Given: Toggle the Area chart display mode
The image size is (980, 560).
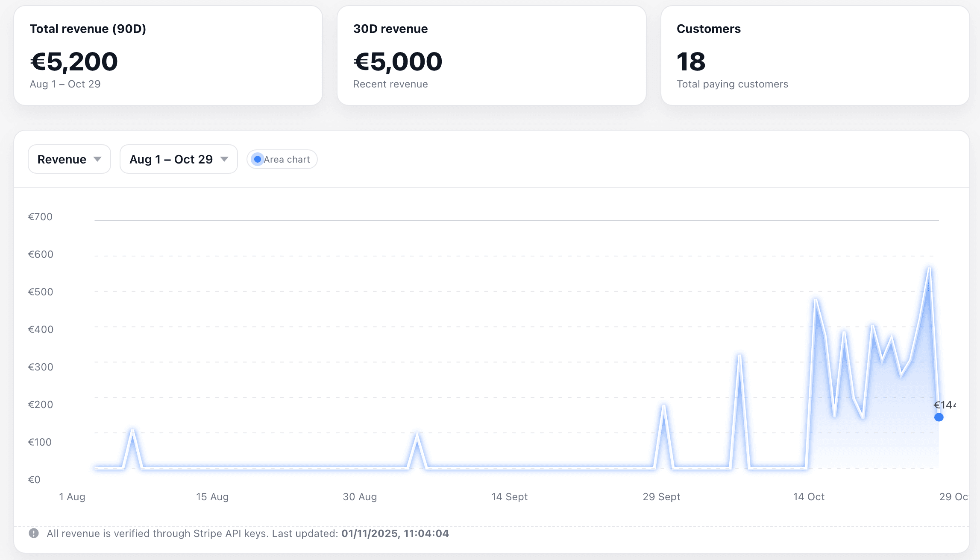Looking at the screenshot, I should coord(282,159).
